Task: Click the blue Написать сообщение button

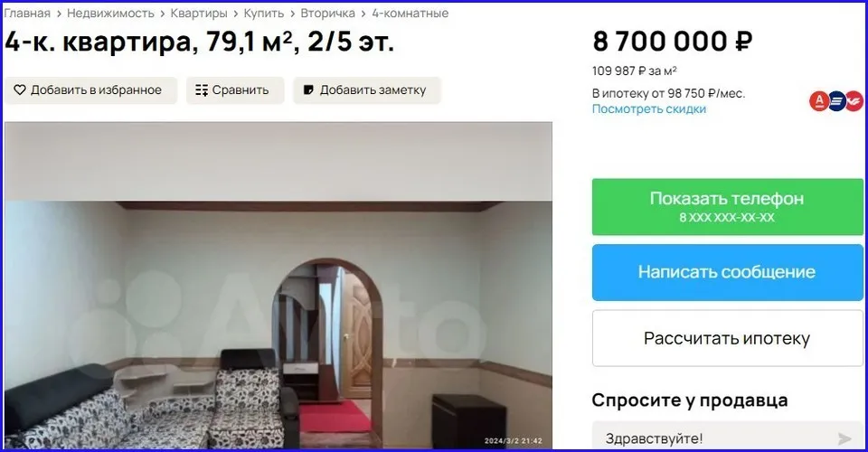Action: tap(727, 272)
